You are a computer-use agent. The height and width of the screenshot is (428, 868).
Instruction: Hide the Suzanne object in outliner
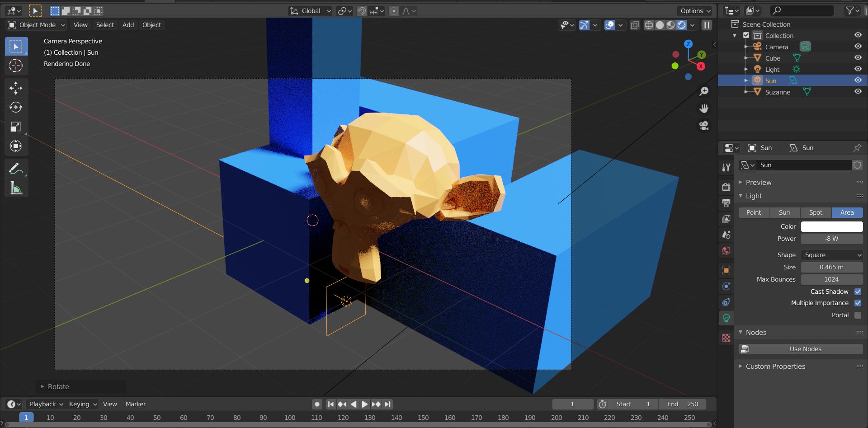[858, 91]
